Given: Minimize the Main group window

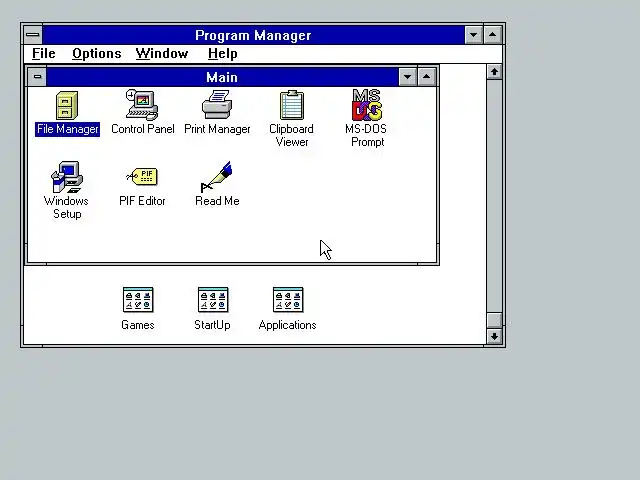Looking at the screenshot, I should (x=407, y=77).
